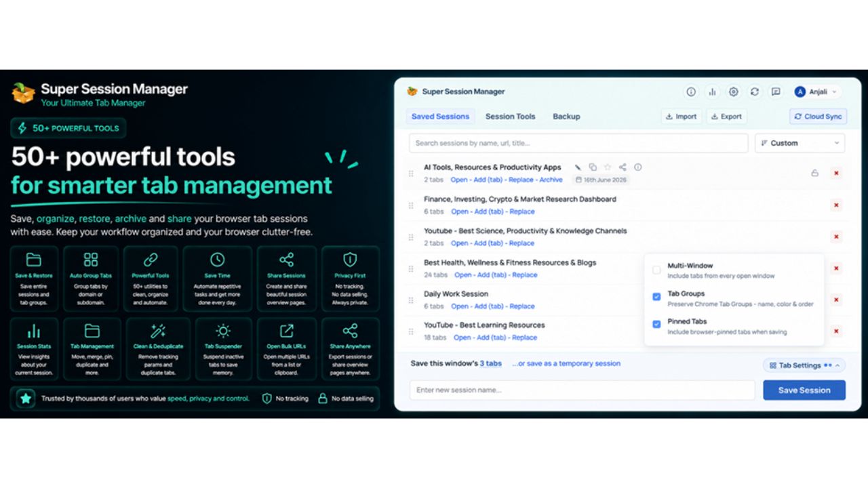Click the Session Stats bar chart icon
Image resolution: width=868 pixels, height=488 pixels.
33,331
